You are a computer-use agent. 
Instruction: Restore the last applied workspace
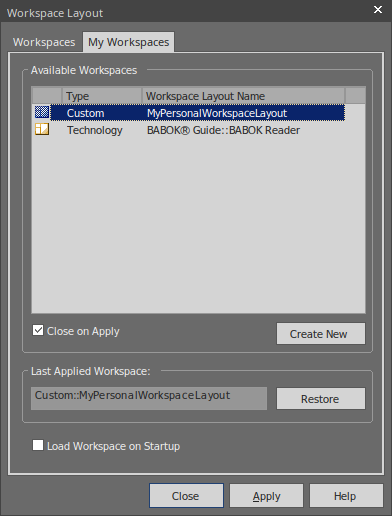click(x=321, y=399)
